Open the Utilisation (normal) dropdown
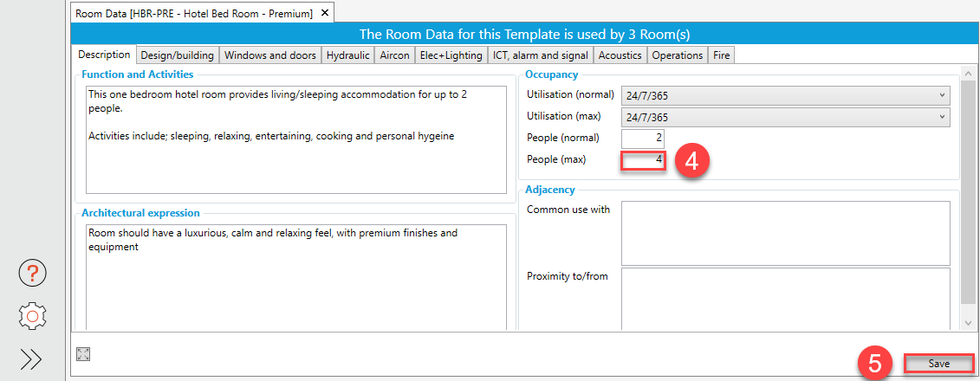 point(785,95)
